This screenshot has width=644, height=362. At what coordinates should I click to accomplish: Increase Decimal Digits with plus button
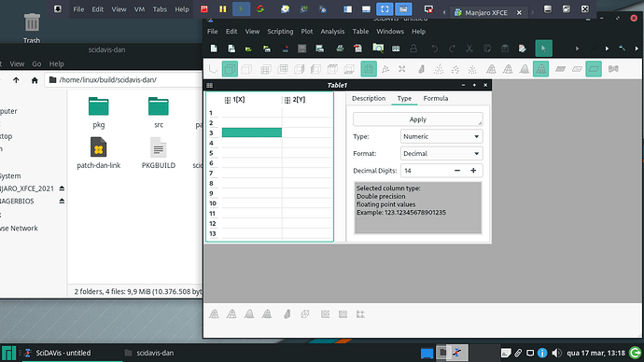coord(473,171)
